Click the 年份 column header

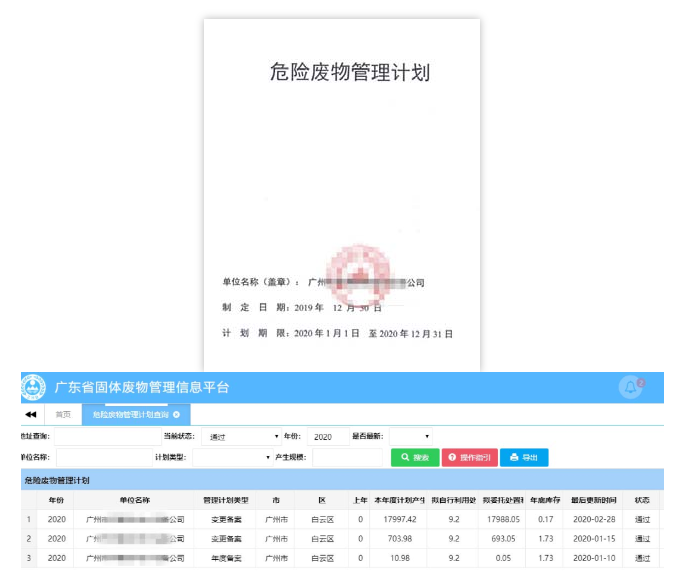(x=56, y=500)
